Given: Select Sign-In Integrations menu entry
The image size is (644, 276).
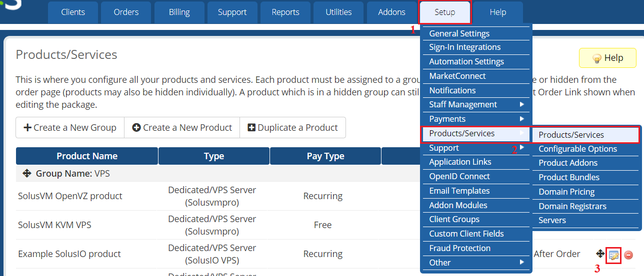Looking at the screenshot, I should pyautogui.click(x=476, y=47).
